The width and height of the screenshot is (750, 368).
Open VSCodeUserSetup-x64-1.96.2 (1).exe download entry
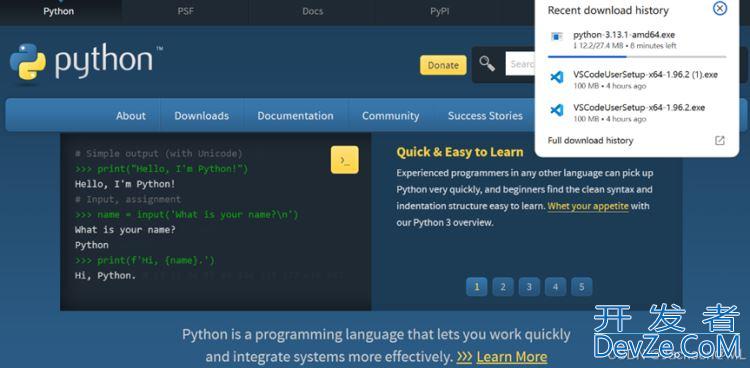tap(637, 79)
